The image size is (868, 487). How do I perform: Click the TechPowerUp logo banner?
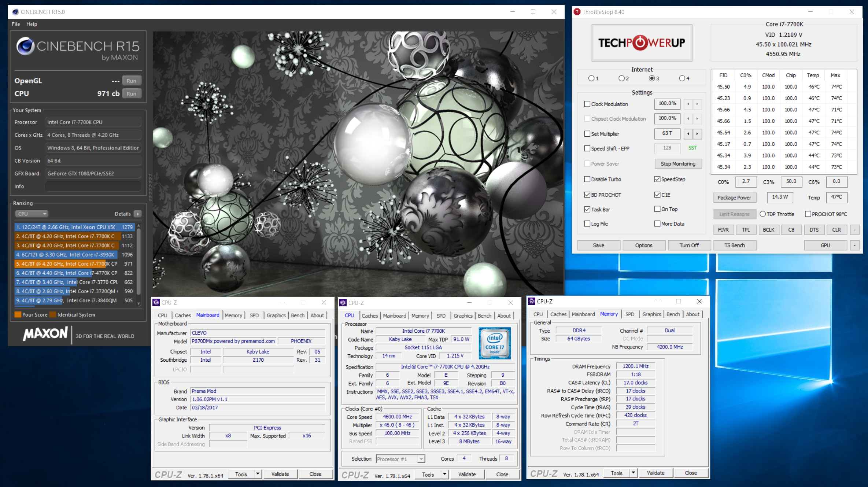pyautogui.click(x=642, y=43)
